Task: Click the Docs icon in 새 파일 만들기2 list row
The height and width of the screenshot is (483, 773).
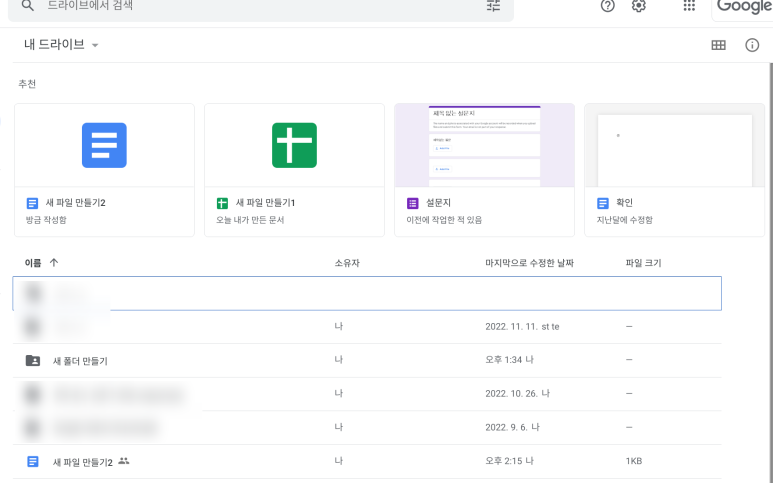Action: click(33, 462)
